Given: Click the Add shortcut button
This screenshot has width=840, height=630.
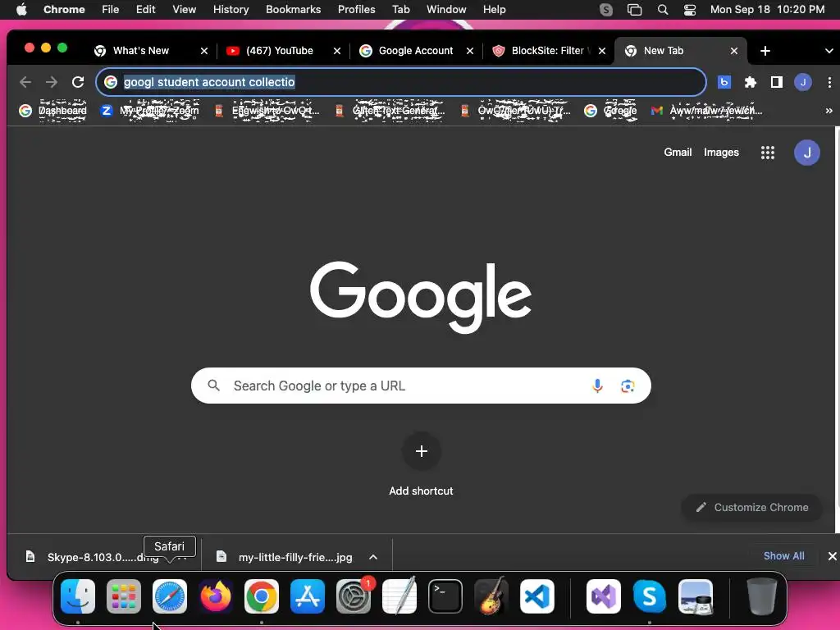Looking at the screenshot, I should (x=421, y=465).
